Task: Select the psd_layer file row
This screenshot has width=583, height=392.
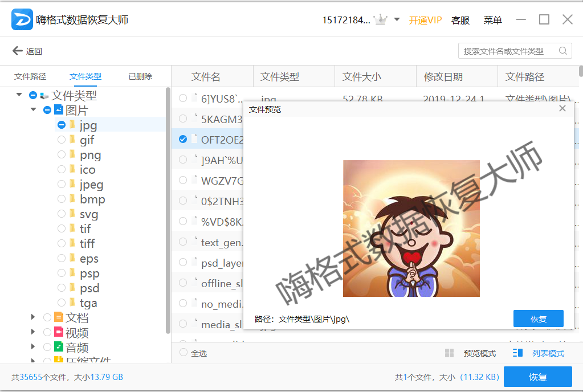Action: (x=208, y=263)
